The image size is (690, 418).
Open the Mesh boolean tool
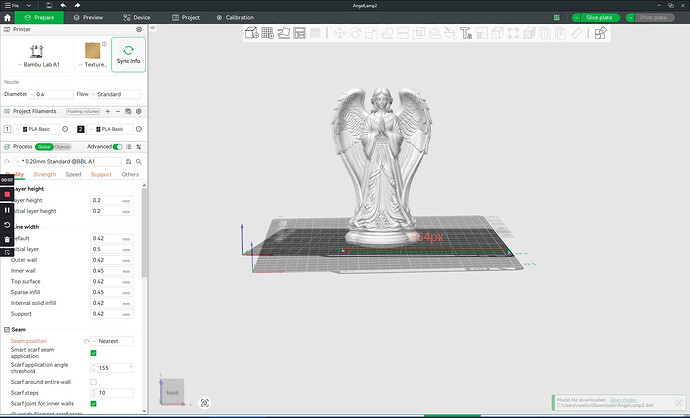coord(419,33)
